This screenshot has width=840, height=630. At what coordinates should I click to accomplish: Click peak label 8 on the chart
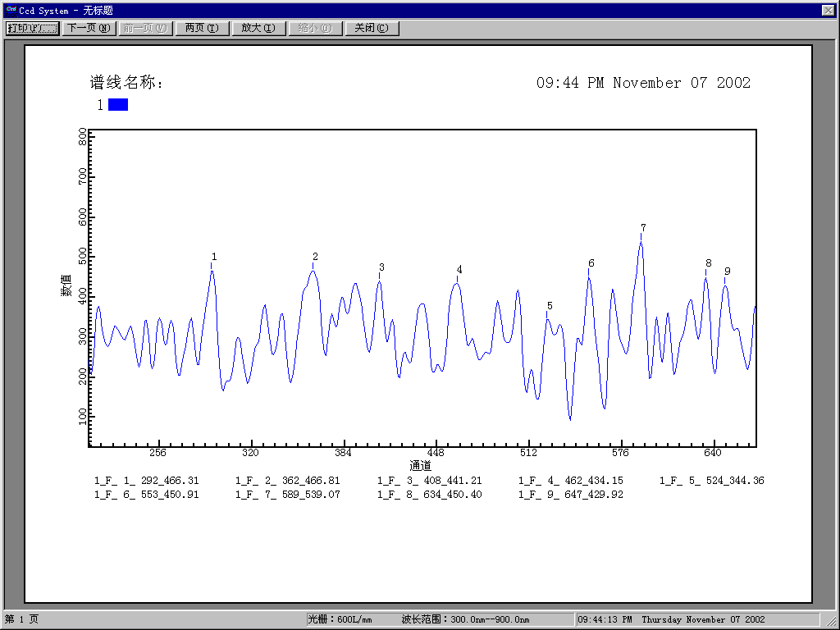pyautogui.click(x=709, y=263)
